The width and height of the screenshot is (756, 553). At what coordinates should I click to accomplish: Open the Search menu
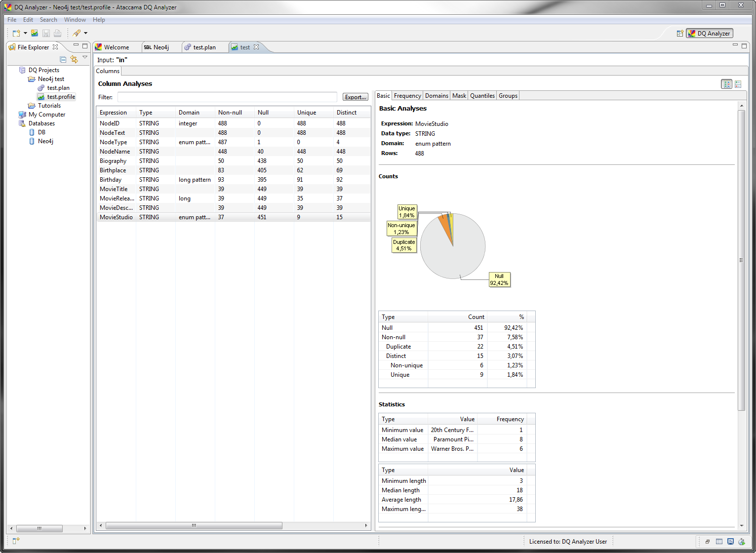click(x=48, y=20)
